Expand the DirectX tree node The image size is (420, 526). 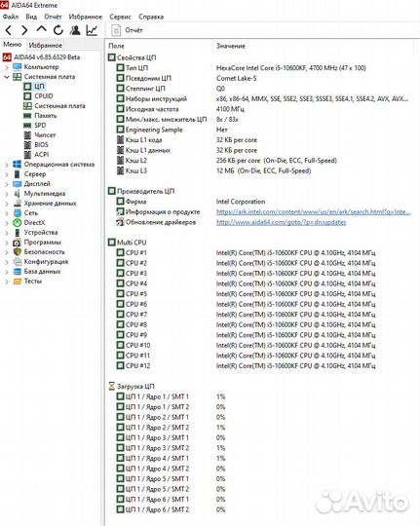(x=7, y=223)
